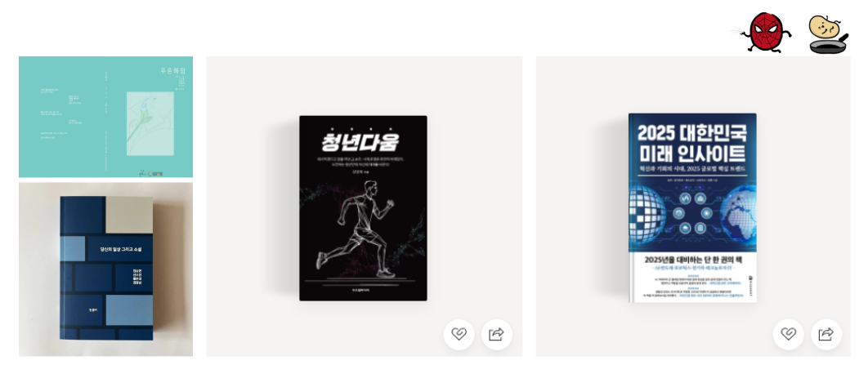This screenshot has height=365, width=868.
Task: Click the earth globe on the blue cover
Action: (x=739, y=214)
